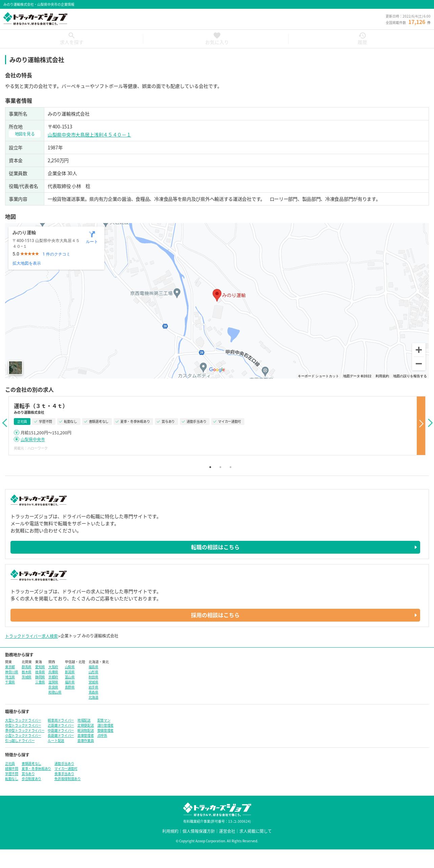434x868 pixels.
Task: Click 地図の誤りを報告する on the map
Action: pyautogui.click(x=410, y=376)
